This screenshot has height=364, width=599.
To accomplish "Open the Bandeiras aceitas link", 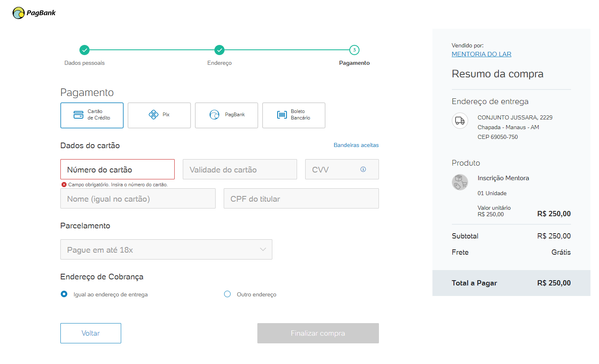I will tap(356, 145).
